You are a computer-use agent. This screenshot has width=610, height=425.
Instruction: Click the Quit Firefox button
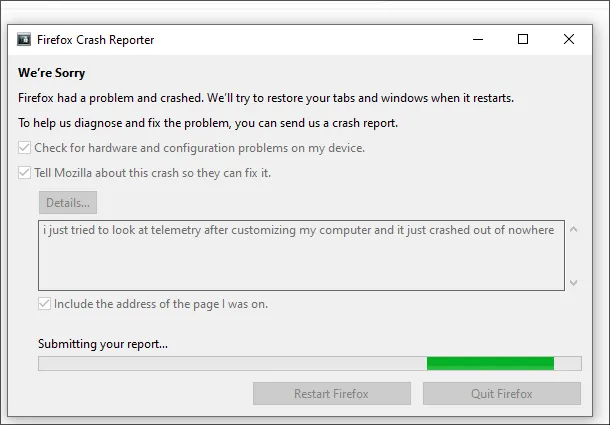tap(502, 393)
